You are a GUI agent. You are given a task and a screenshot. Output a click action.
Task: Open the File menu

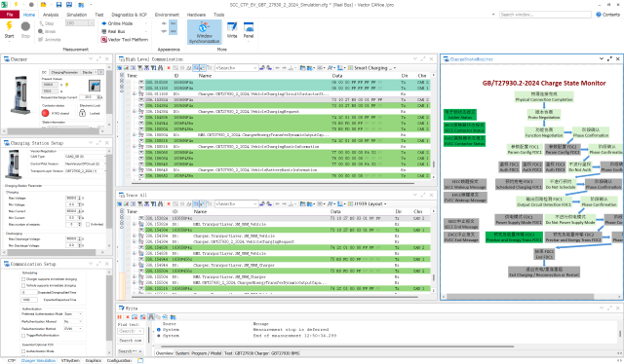[x=10, y=15]
